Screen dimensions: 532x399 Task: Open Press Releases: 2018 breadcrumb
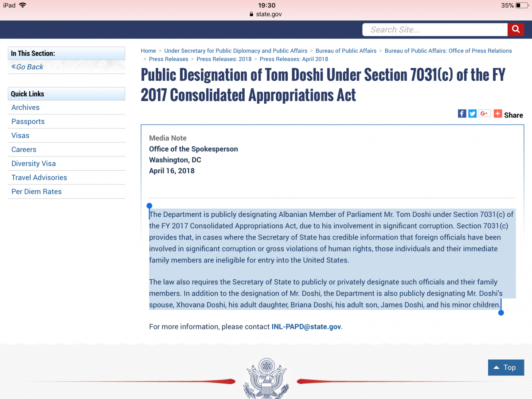[x=224, y=59]
